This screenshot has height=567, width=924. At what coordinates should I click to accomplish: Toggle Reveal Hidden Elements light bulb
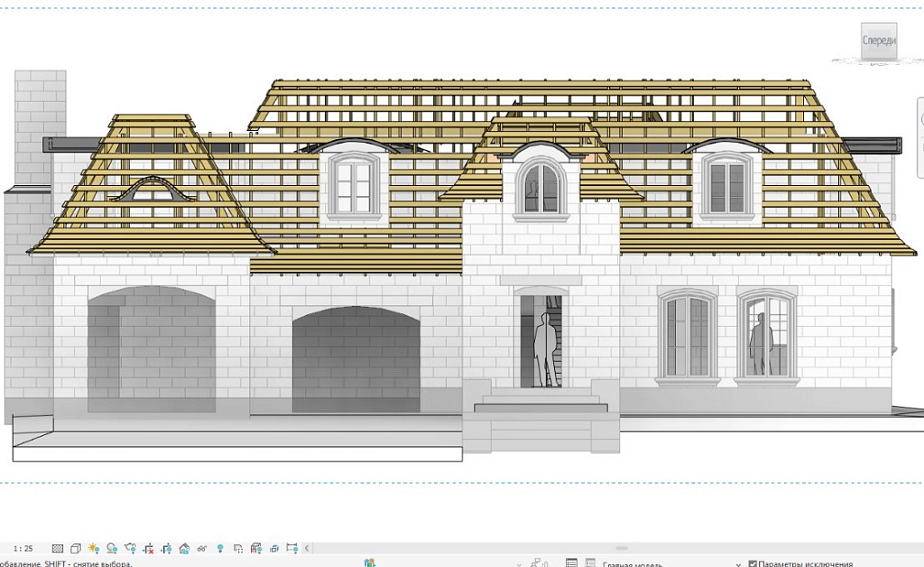click(220, 549)
